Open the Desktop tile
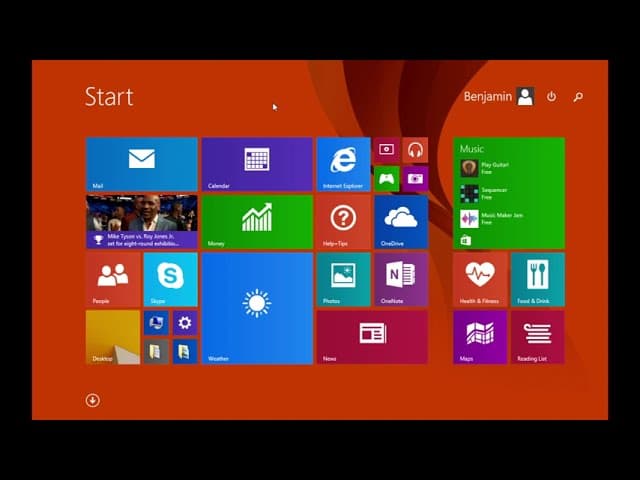 (x=113, y=337)
